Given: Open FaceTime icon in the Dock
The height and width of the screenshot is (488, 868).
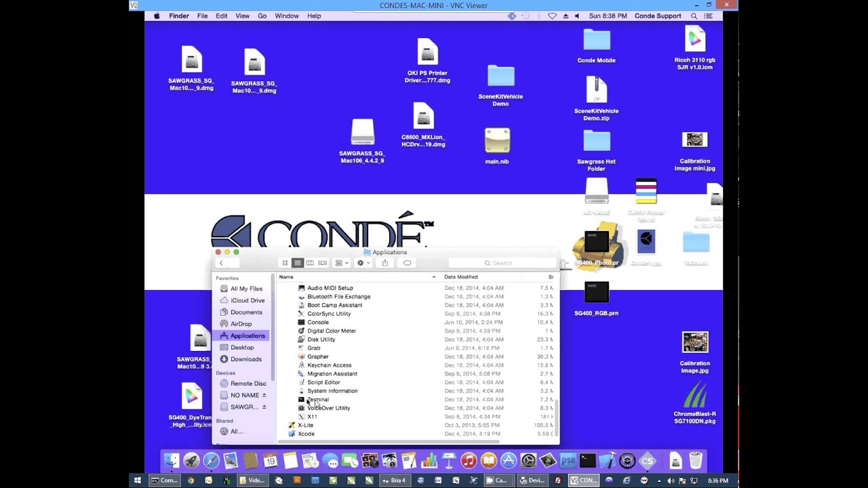Looking at the screenshot, I should coord(350,461).
